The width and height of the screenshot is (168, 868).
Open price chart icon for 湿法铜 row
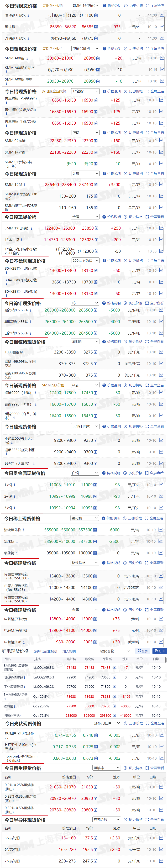[162, 27]
